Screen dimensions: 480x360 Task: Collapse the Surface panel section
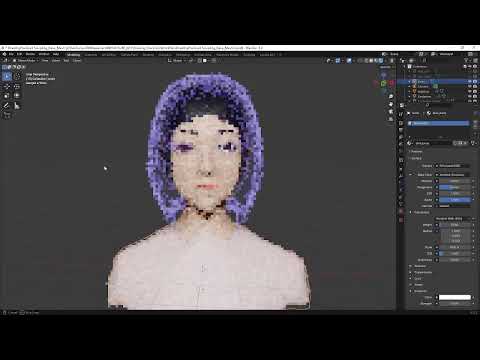pyautogui.click(x=416, y=158)
